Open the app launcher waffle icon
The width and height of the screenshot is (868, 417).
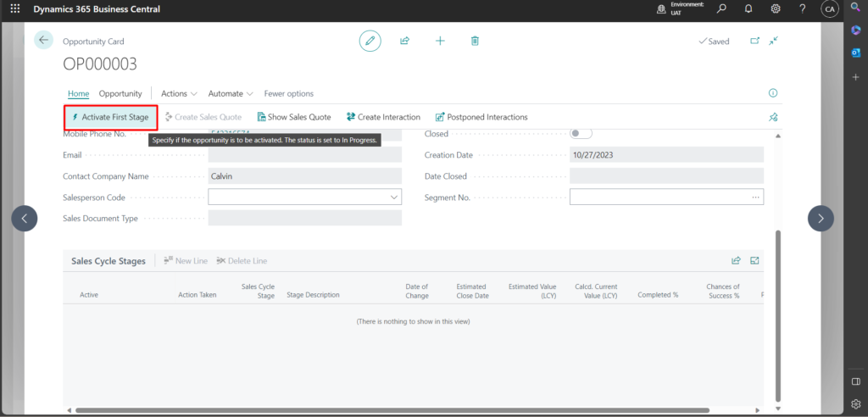15,8
